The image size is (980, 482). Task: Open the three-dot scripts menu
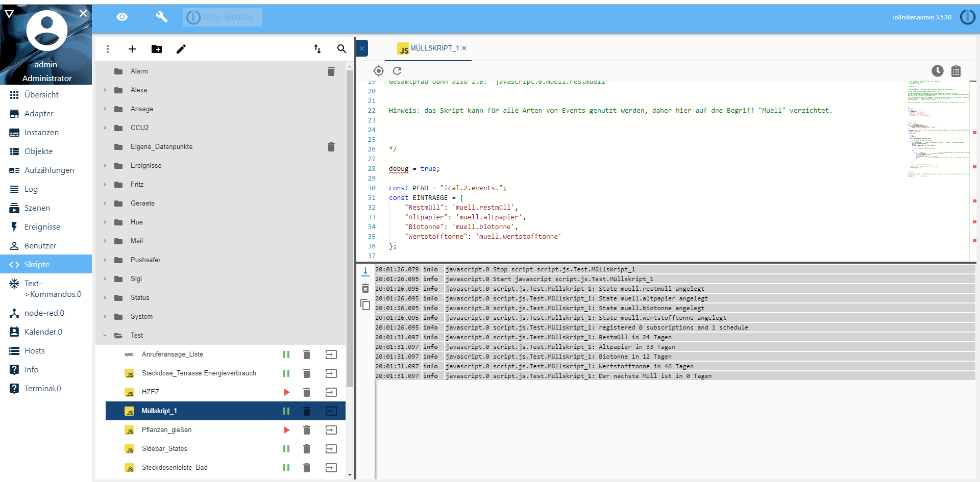click(108, 49)
